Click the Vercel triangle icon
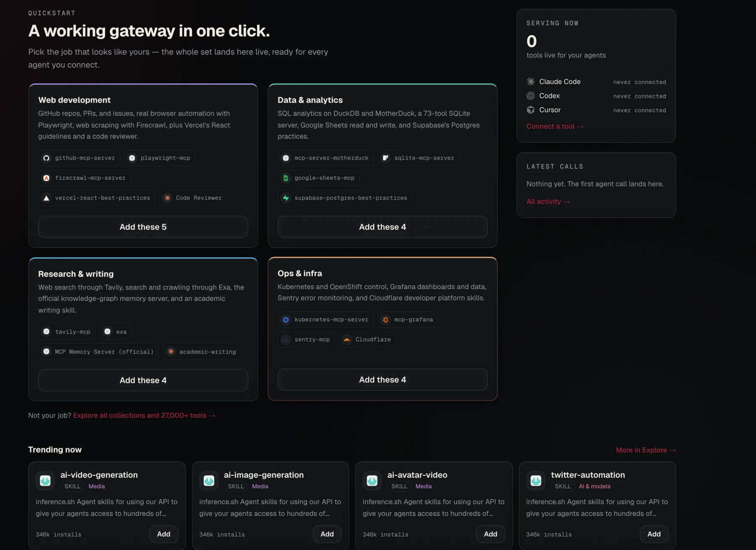 click(x=47, y=198)
